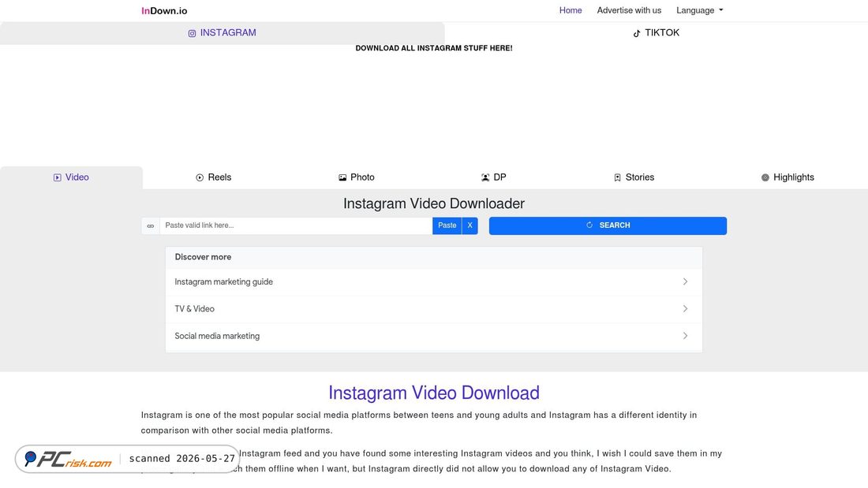Click the Highlights circle icon
The image size is (868, 488).
765,177
